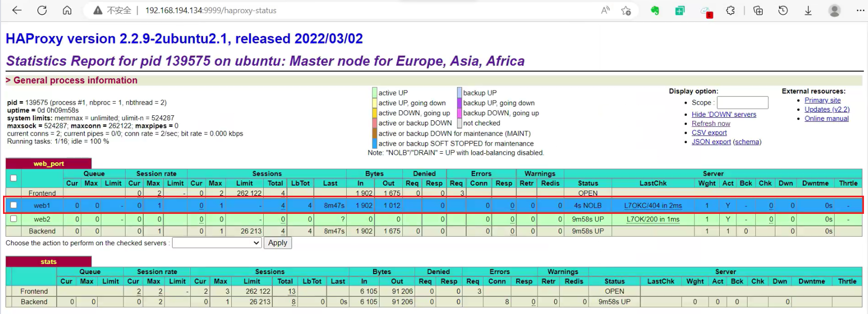
Task: Click the Apply button
Action: [277, 243]
